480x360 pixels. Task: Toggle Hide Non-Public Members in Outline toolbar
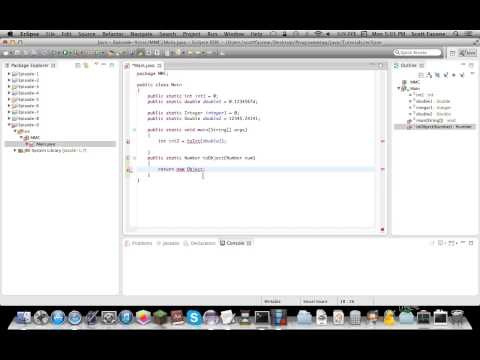[454, 75]
